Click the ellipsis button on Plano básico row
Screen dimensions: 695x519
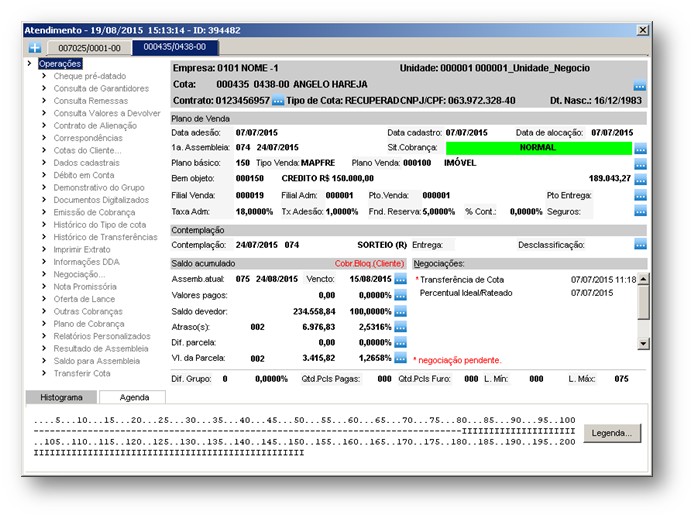pos(640,164)
